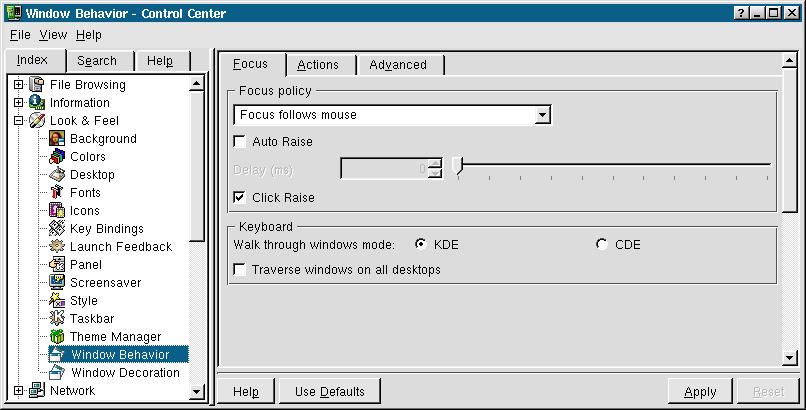Screen dimensions: 806x410
Task: Click the Taskbar gear icon
Action: point(57,318)
